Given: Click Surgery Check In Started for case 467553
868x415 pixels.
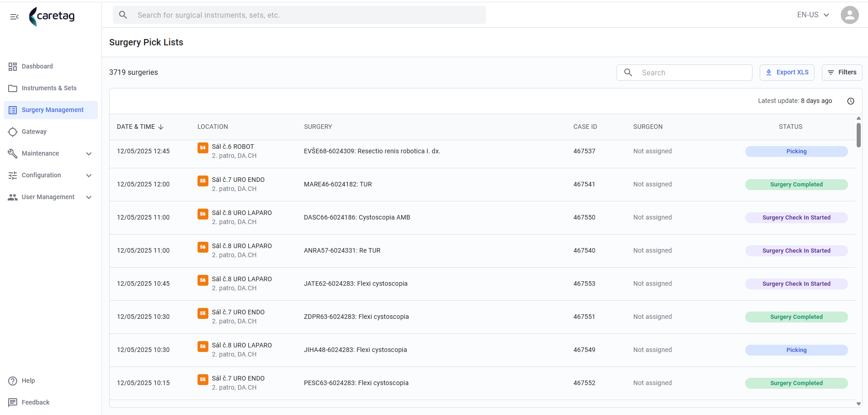Looking at the screenshot, I should 796,284.
